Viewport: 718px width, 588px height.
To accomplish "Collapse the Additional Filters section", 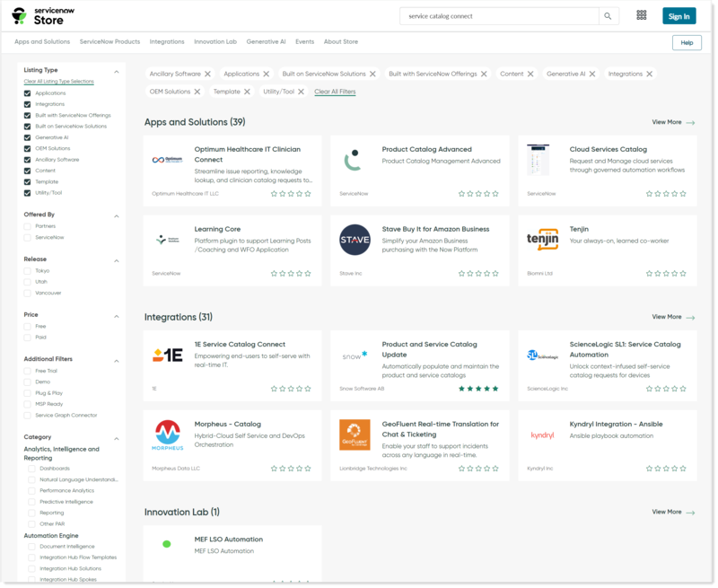I will click(117, 362).
